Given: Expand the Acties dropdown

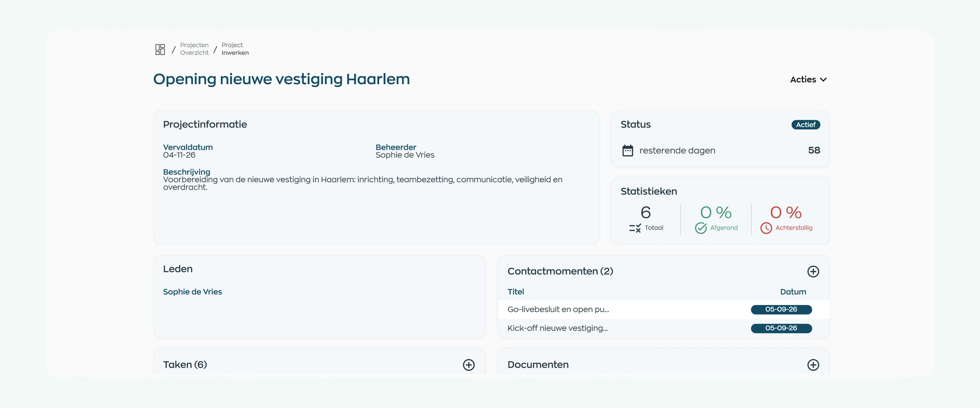Looking at the screenshot, I should 808,80.
